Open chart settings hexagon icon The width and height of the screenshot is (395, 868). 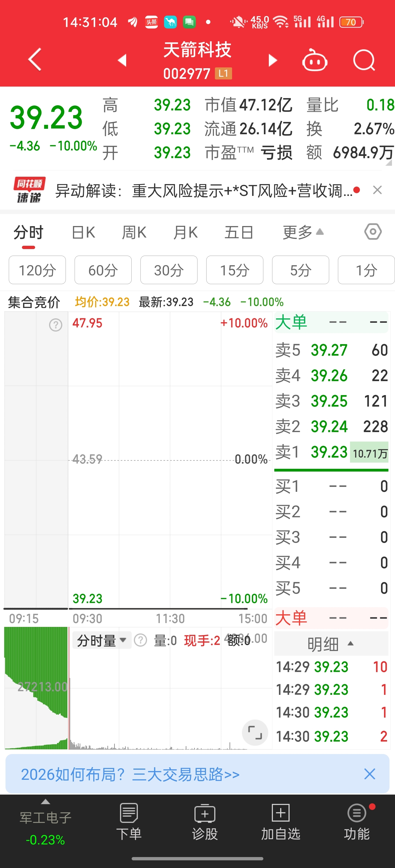373,232
